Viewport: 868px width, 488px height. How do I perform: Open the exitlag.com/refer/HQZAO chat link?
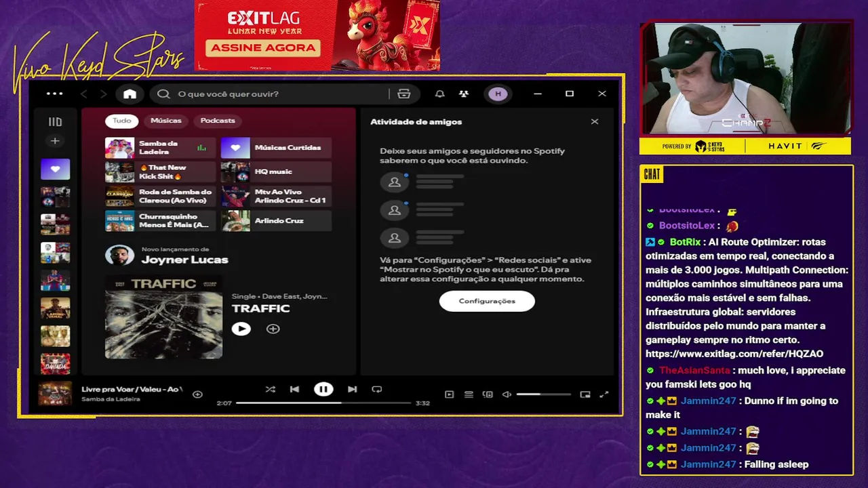tap(734, 354)
